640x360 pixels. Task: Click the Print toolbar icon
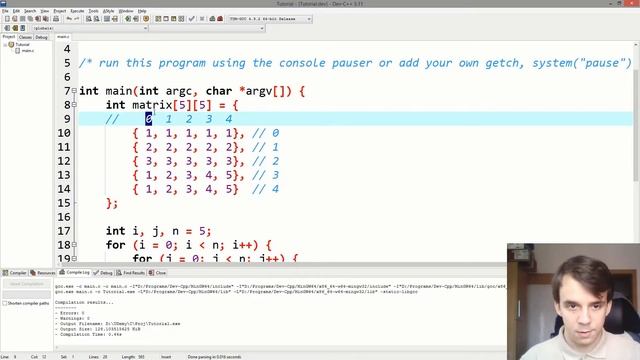[x=56, y=19]
